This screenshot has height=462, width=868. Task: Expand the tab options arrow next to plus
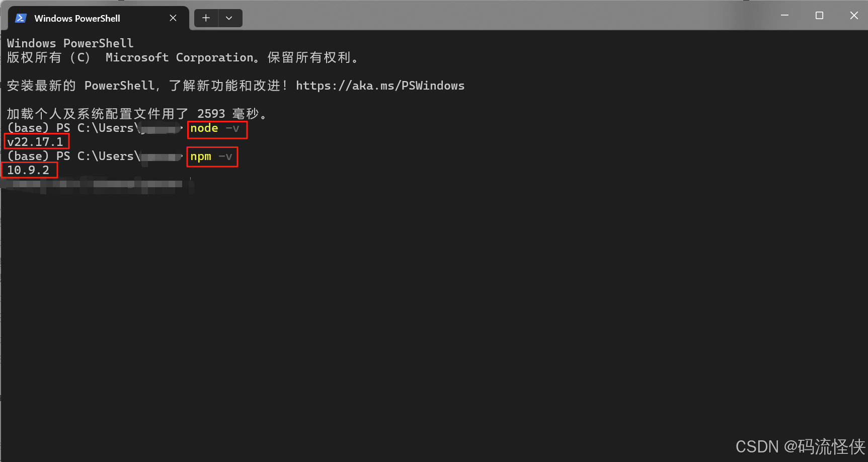coord(229,18)
